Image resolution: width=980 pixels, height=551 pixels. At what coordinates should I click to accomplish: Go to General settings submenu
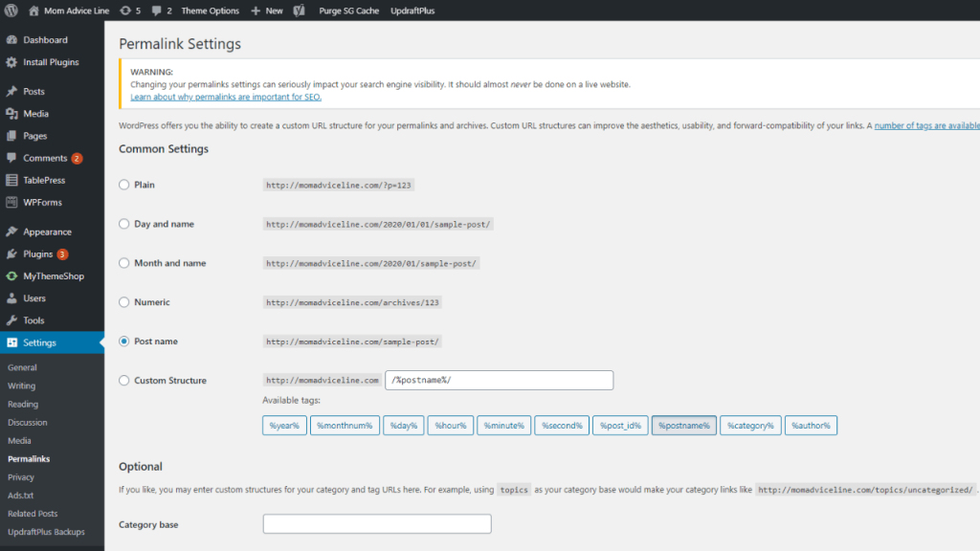[23, 367]
